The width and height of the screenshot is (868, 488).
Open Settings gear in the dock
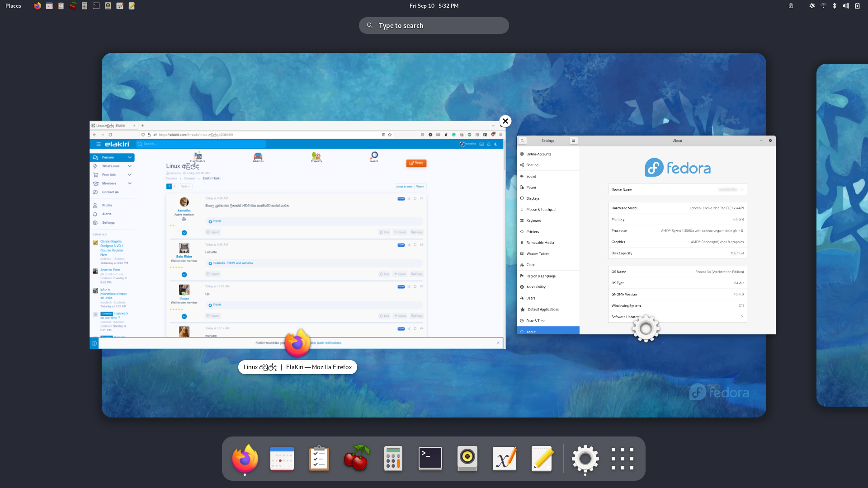(585, 460)
